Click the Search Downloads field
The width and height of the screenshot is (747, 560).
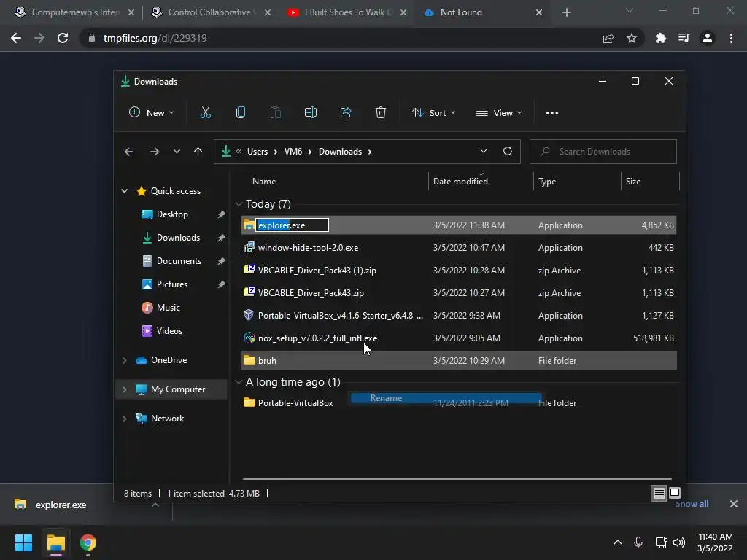[603, 152]
